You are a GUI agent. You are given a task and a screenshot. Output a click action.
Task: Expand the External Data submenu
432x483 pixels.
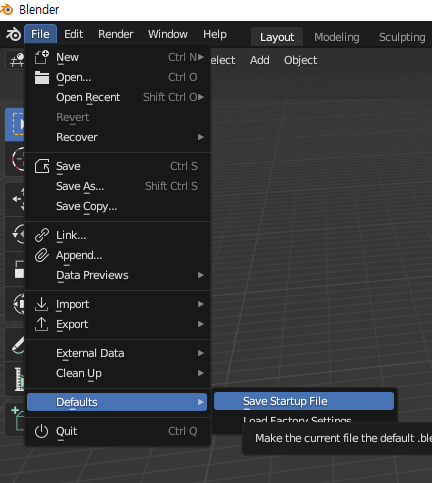coord(201,353)
